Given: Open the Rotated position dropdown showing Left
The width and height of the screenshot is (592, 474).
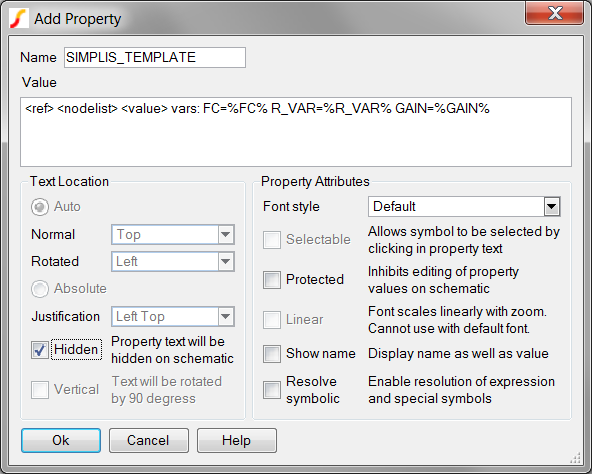Looking at the screenshot, I should coord(173,261).
